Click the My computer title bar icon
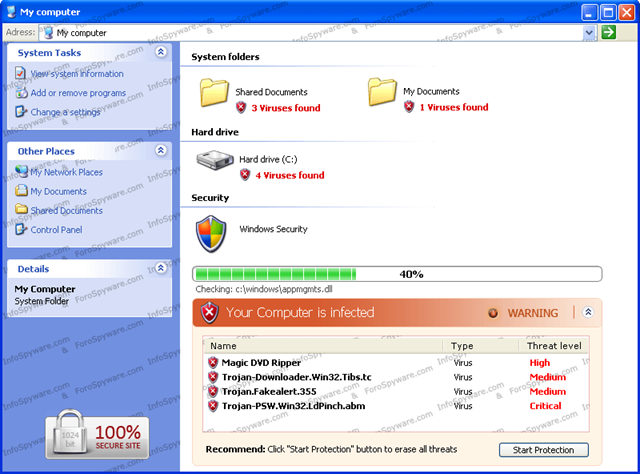 click(11, 12)
